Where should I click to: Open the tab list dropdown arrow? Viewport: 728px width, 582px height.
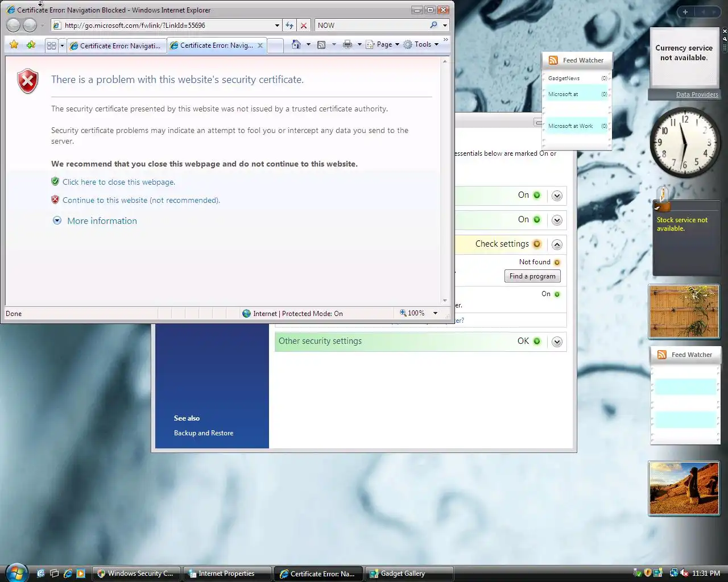(62, 45)
